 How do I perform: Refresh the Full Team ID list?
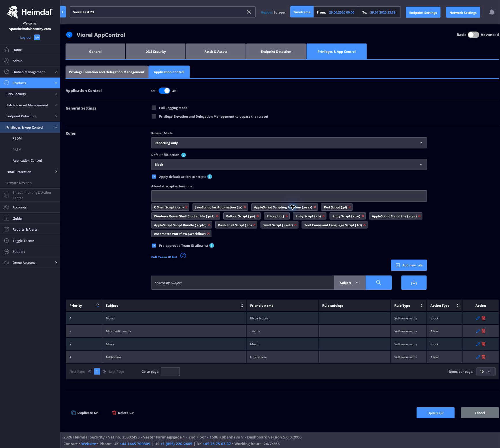(x=183, y=256)
